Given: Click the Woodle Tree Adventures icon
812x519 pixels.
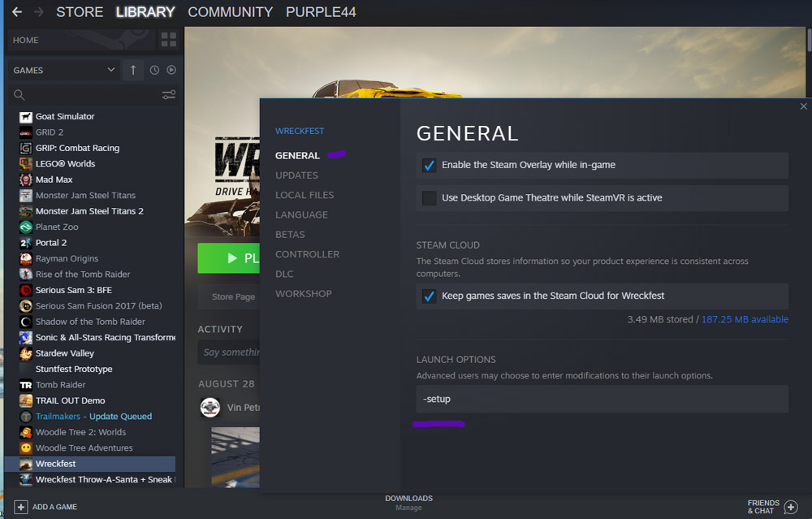Looking at the screenshot, I should [x=26, y=448].
